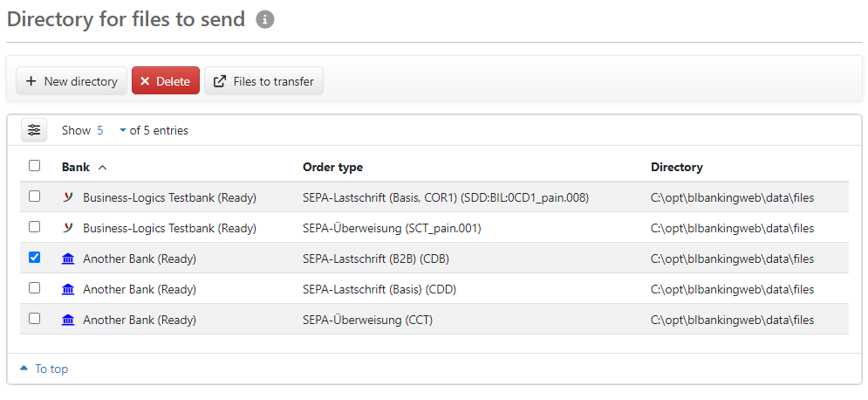Click the bank icon in the CCT row
This screenshot has width=868, height=400.
(68, 320)
